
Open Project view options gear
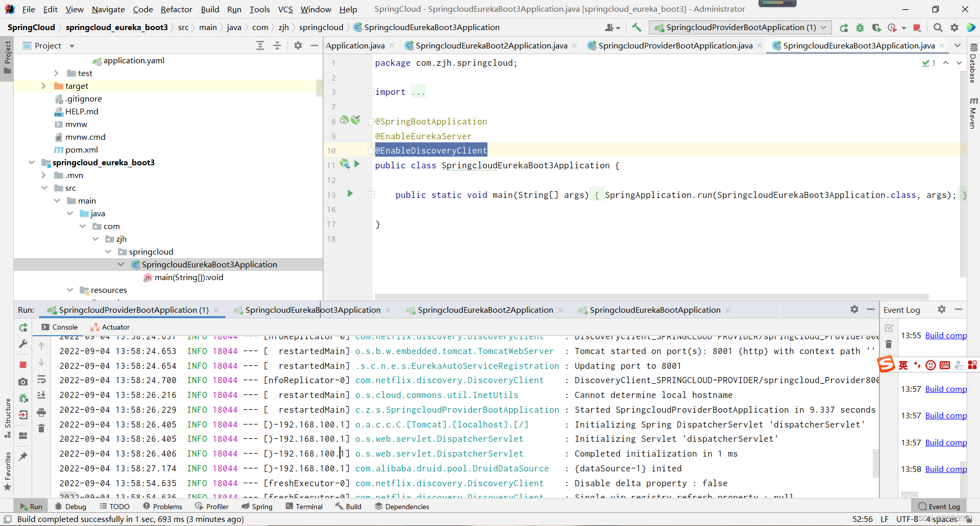coord(298,45)
